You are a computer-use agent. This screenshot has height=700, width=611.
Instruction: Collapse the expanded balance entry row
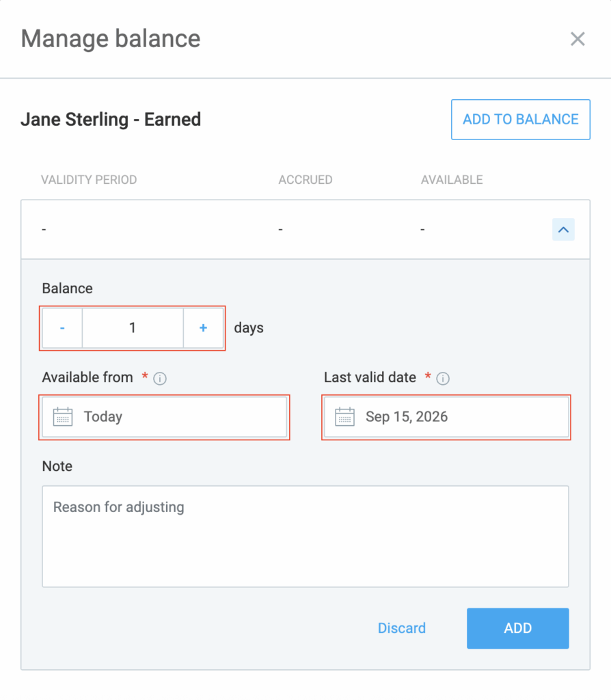pyautogui.click(x=563, y=229)
